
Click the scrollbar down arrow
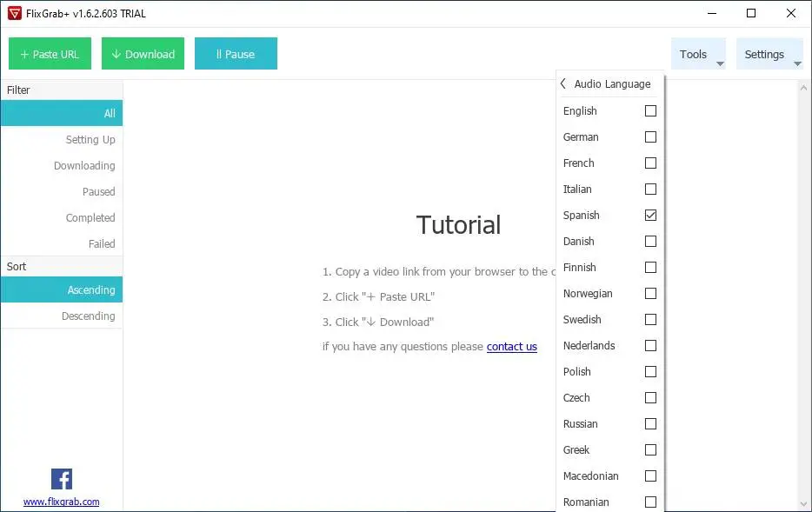803,503
